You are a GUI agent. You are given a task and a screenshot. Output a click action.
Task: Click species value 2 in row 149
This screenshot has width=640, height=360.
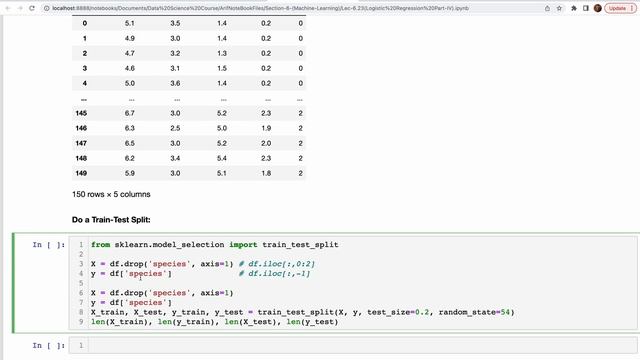[x=300, y=173]
